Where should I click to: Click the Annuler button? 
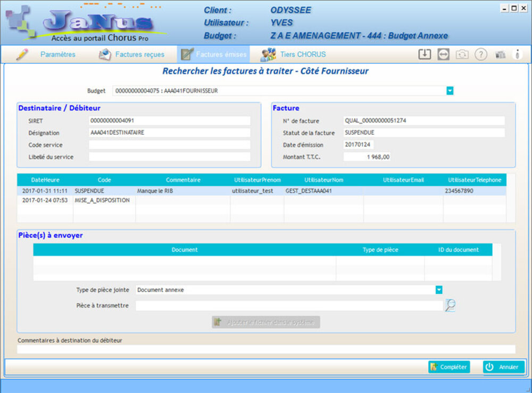tap(504, 367)
